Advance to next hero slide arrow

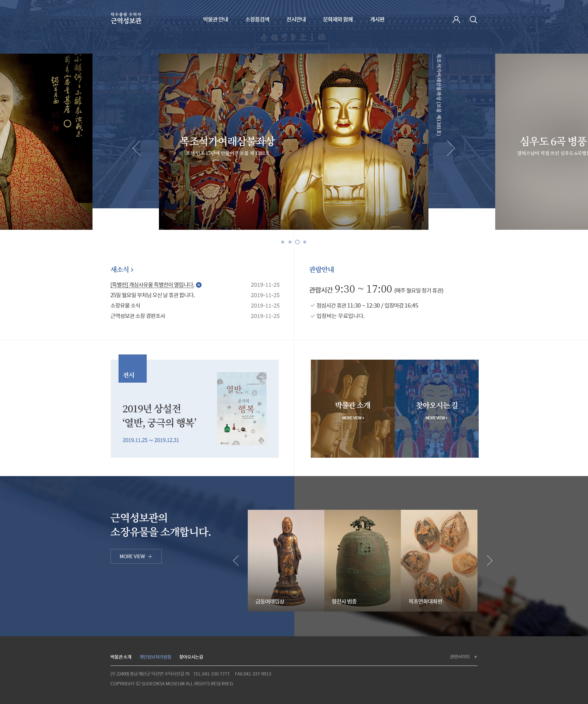pos(450,148)
